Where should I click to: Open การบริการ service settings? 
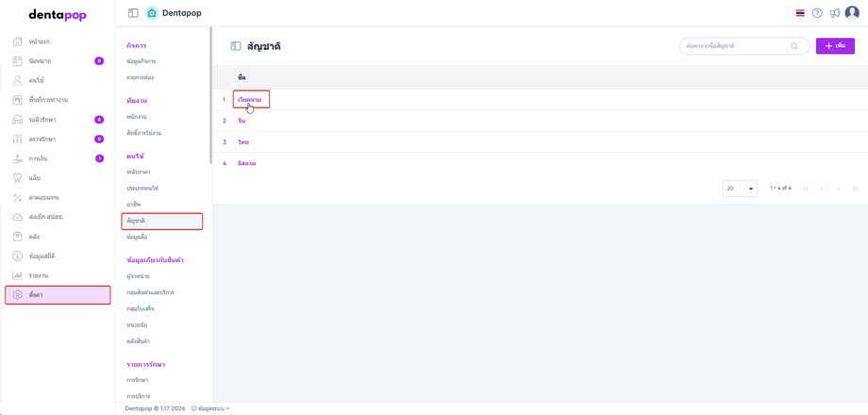[x=139, y=396]
